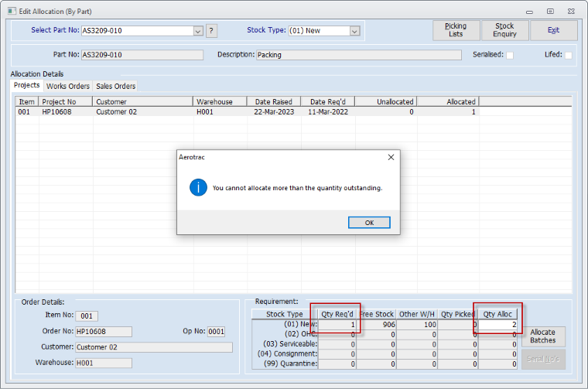The height and width of the screenshot is (389, 588).
Task: Click the question mark lookup button
Action: tap(211, 31)
